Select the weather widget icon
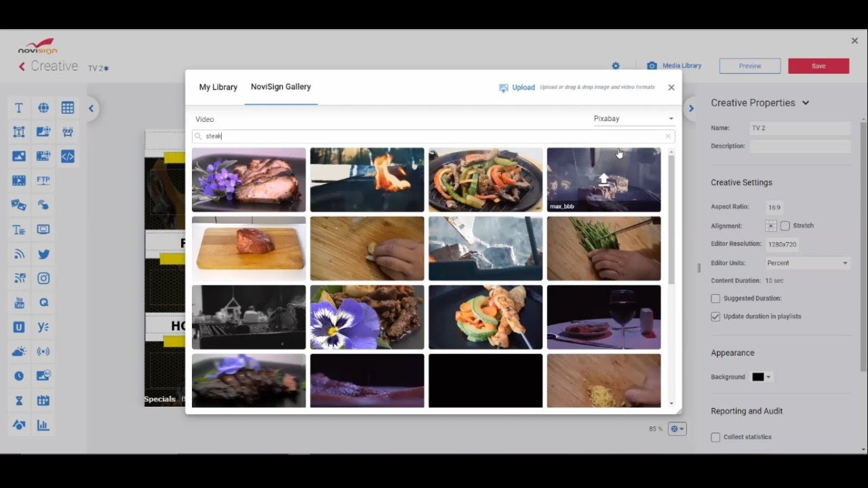 pos(19,351)
